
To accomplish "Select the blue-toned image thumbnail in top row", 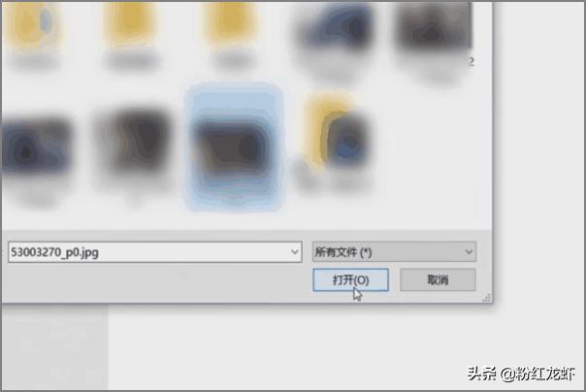I will (337, 28).
